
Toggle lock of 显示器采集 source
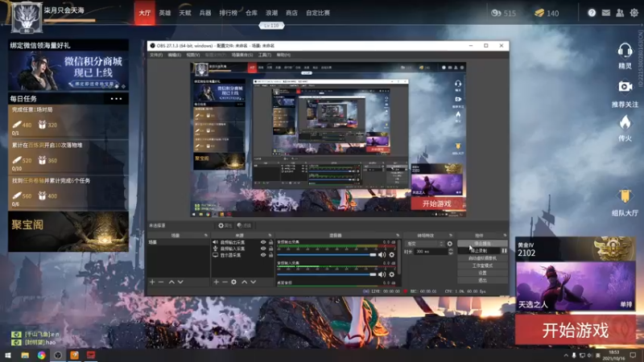pyautogui.click(x=270, y=255)
